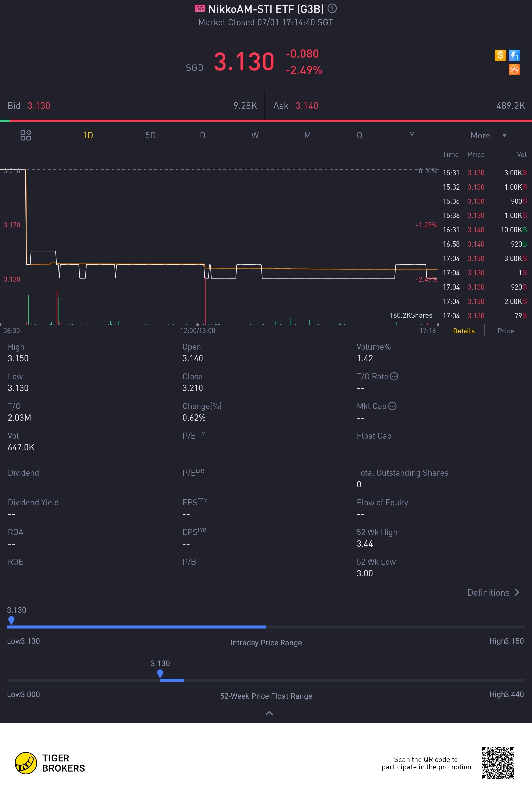This screenshot has width=532, height=804.
Task: Switch to the M monthly chart
Action: coord(307,135)
